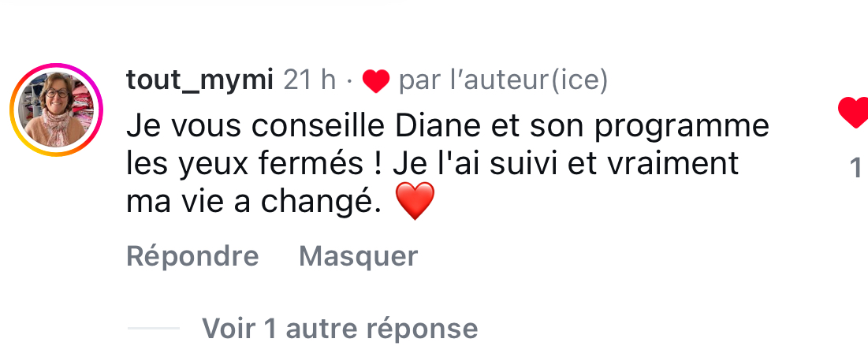The height and width of the screenshot is (361, 868).
Task: Click the phrase "Je l'ai suivi"
Action: point(482,164)
